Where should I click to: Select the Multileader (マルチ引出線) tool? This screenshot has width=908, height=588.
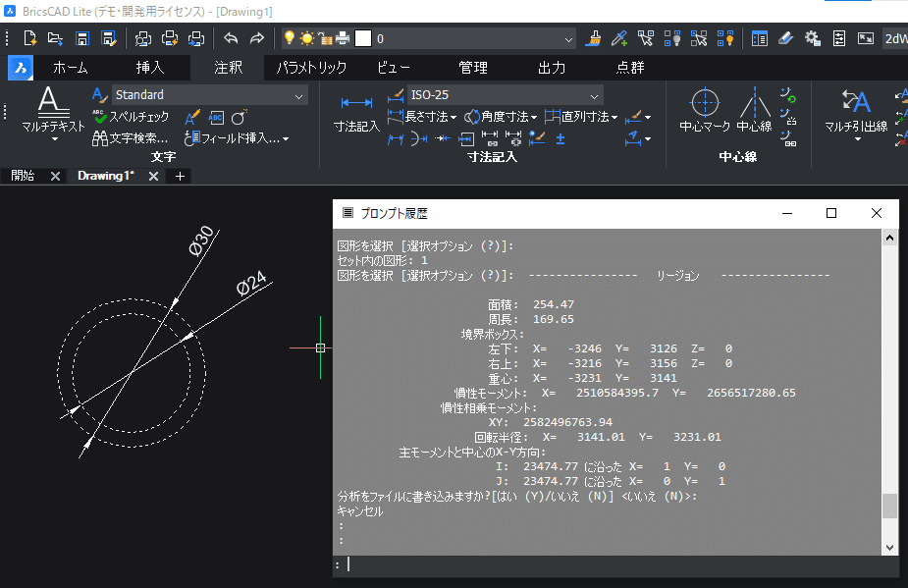(856, 111)
